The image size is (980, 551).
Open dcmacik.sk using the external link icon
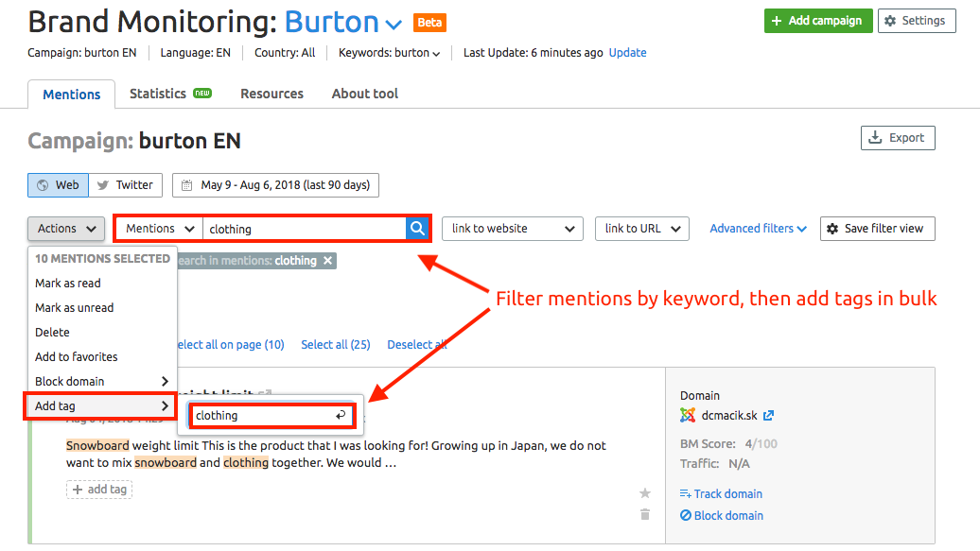click(769, 415)
